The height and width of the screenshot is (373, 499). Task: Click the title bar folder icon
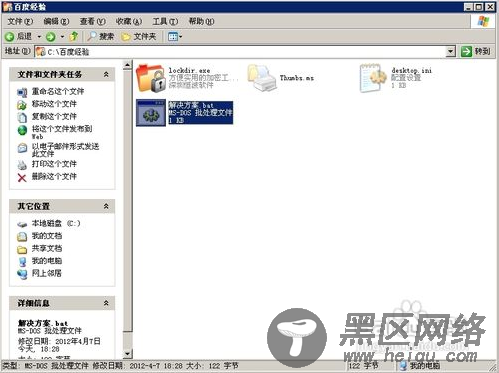(7, 6)
